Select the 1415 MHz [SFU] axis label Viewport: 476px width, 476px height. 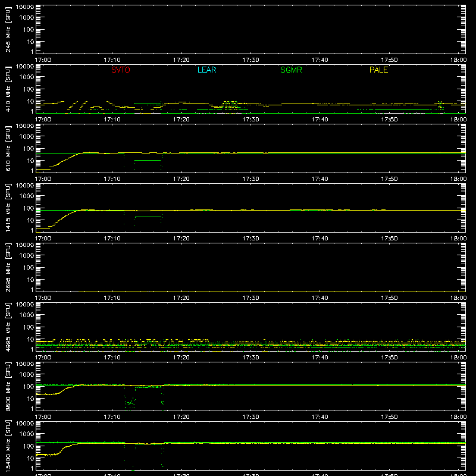point(8,208)
